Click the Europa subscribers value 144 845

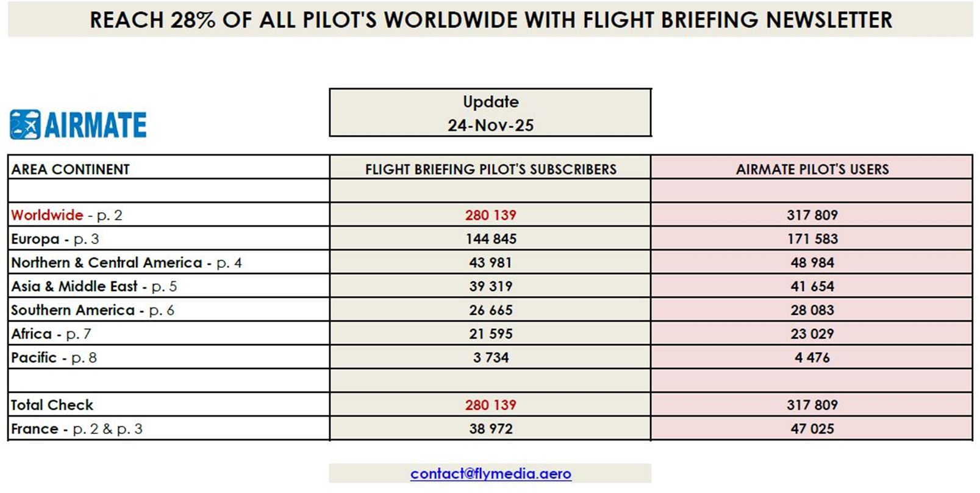tap(490, 239)
